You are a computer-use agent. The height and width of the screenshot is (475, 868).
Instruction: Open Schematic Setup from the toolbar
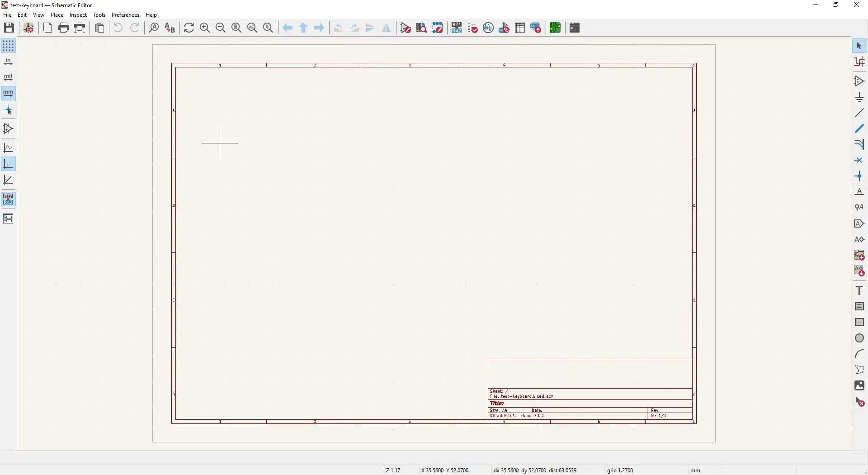coord(29,28)
